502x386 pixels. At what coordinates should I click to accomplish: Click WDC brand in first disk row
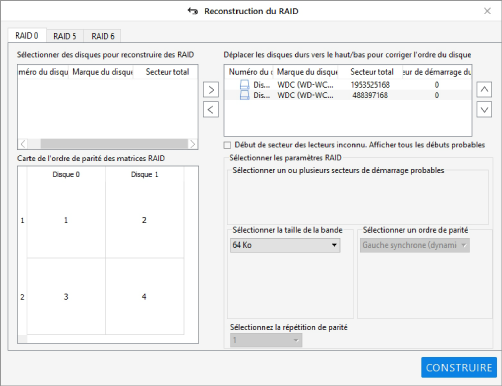pos(305,85)
